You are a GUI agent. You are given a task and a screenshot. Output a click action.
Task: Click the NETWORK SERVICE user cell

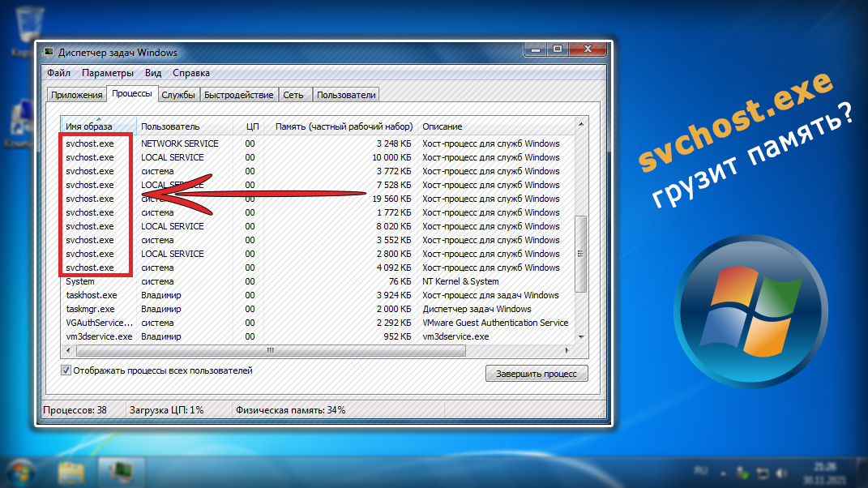179,143
